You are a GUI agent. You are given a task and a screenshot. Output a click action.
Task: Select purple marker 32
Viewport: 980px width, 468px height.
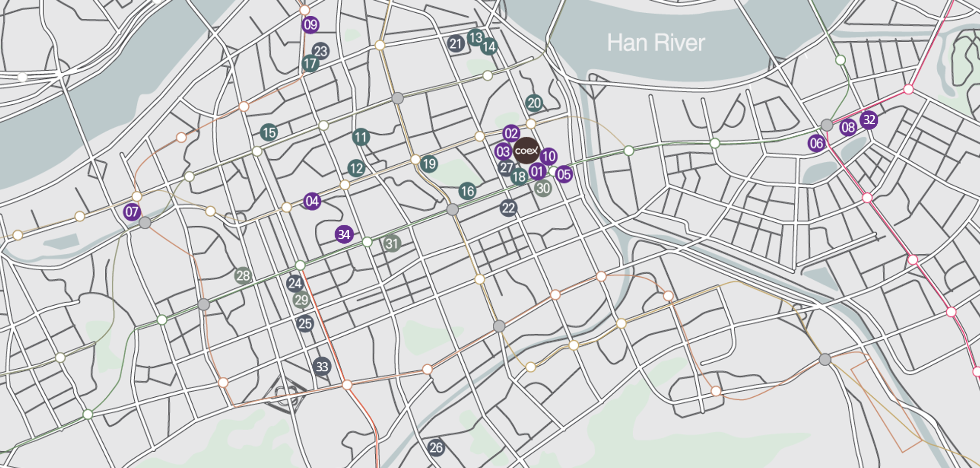click(869, 120)
